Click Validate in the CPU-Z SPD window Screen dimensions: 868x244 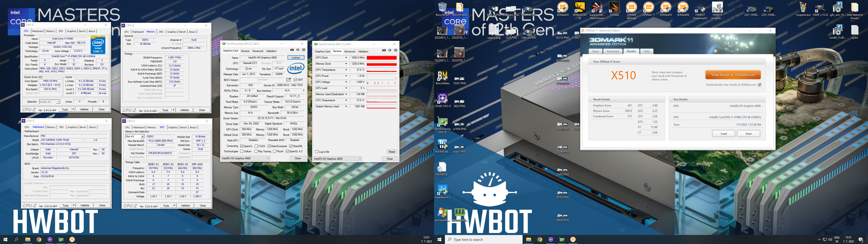point(185,206)
